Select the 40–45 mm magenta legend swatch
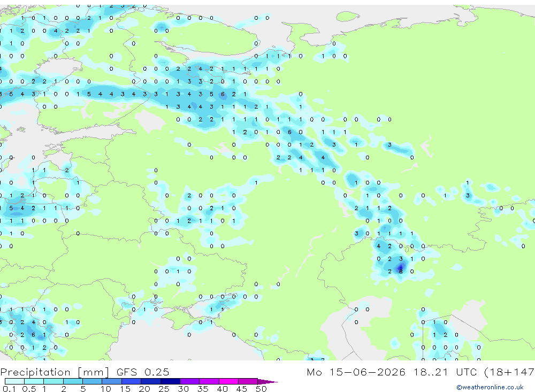 228,381
